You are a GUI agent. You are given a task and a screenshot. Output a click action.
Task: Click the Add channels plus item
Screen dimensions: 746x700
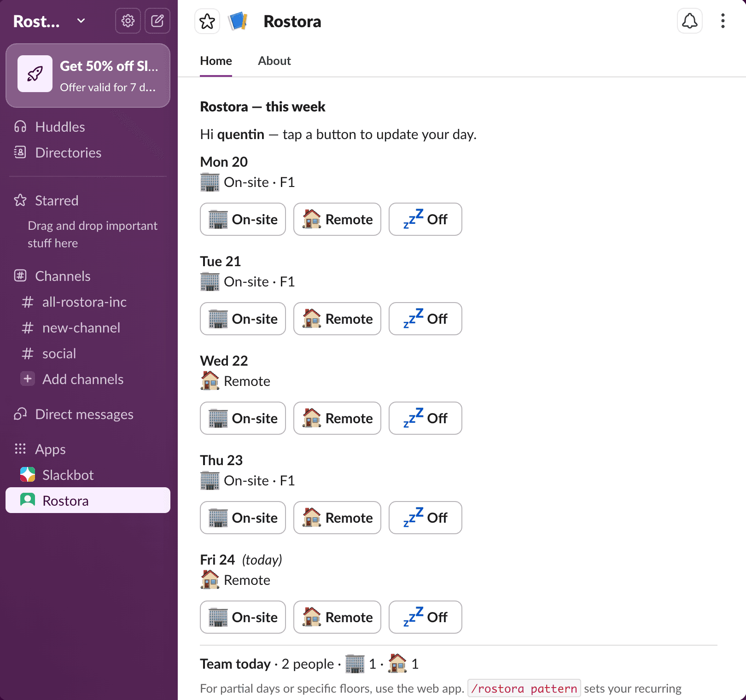88,379
